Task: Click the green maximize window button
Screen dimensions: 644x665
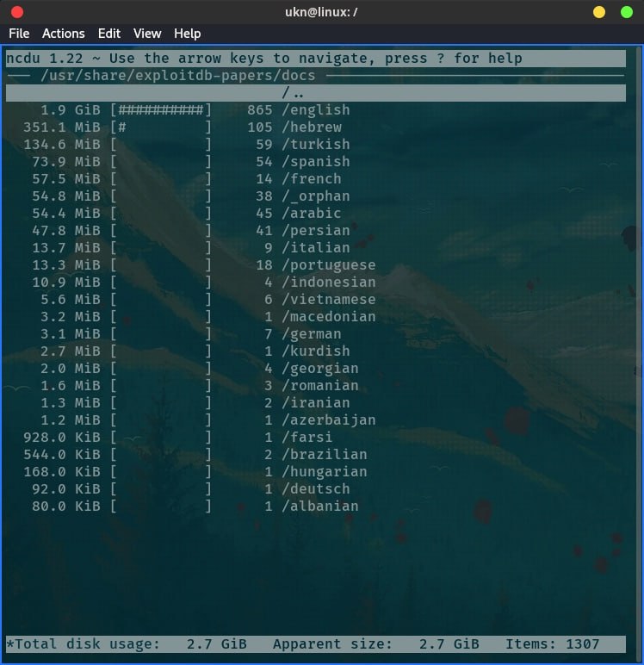Action: tap(626, 12)
